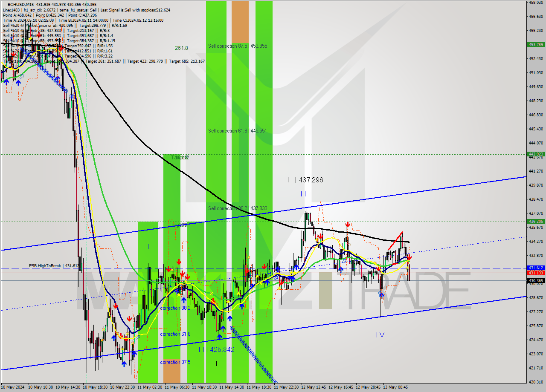Click the '10 May 10:30' time label
This screenshot has width=546, height=392.
coord(41,387)
